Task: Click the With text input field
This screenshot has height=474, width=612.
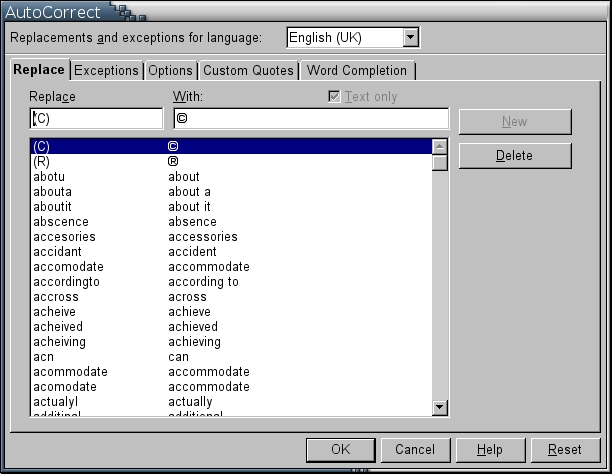Action: pos(310,119)
